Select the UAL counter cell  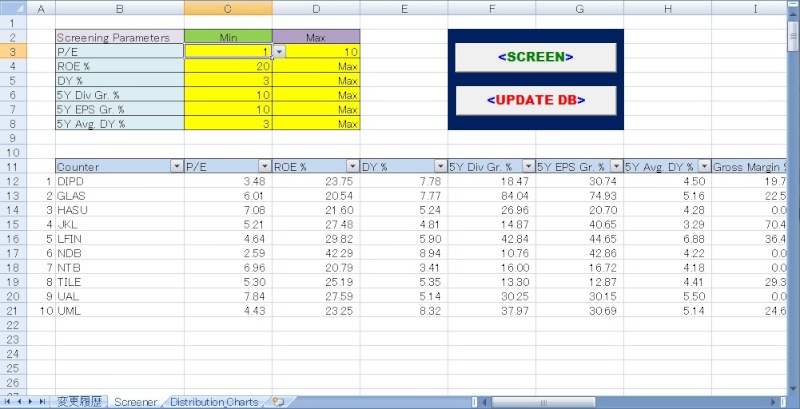[x=120, y=296]
